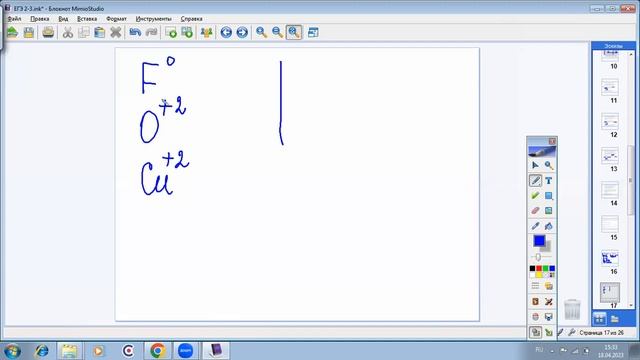The height and width of the screenshot is (360, 640).
Task: Pick the black color swatch
Action: (532, 269)
